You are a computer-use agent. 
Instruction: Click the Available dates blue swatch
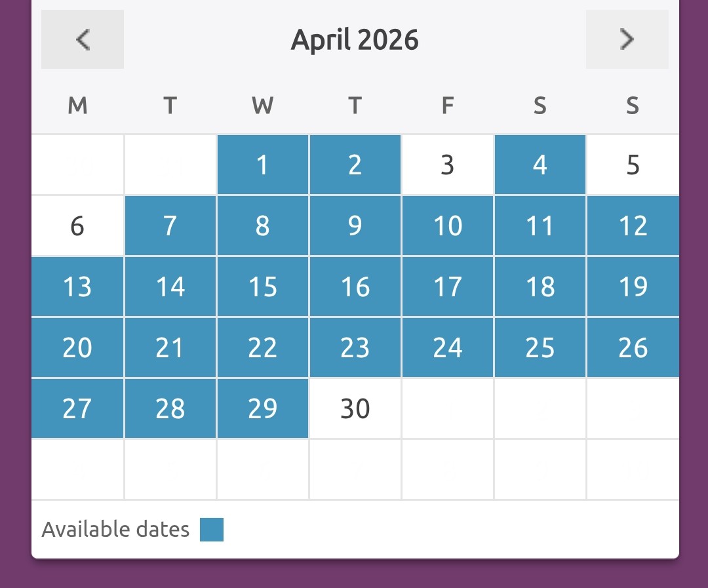pos(212,530)
